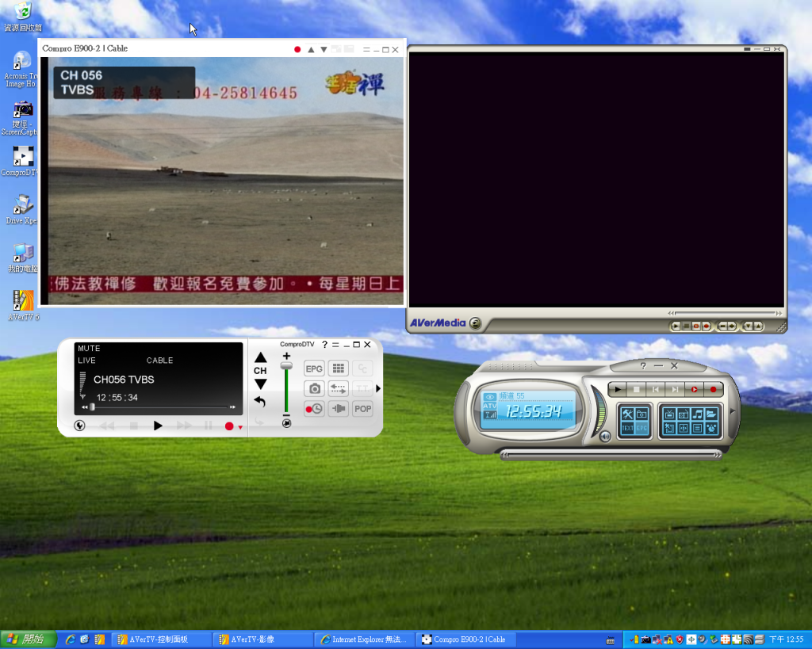Switch to Internet Explorer taskbar button

point(364,639)
